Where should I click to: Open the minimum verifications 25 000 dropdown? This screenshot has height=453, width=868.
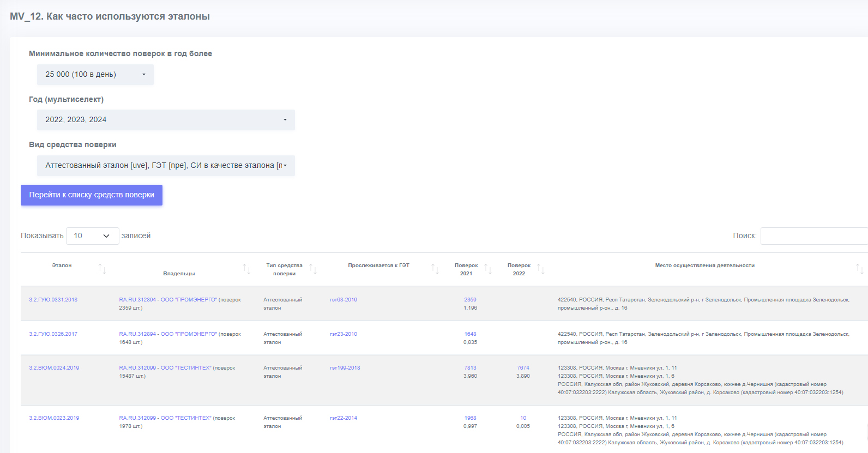tap(95, 75)
